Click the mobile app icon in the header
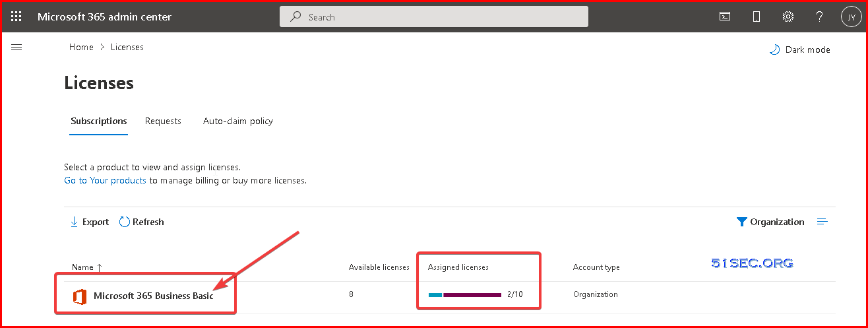868x328 pixels. 757,16
